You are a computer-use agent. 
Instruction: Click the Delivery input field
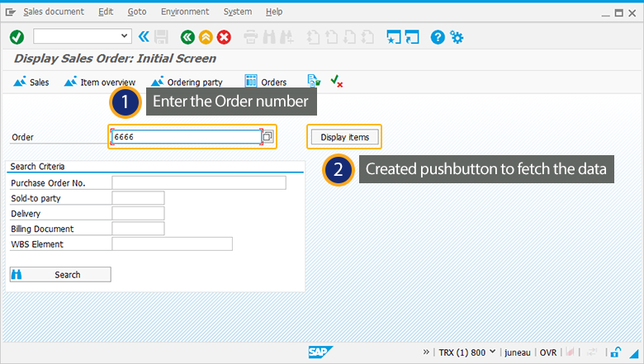(x=138, y=213)
